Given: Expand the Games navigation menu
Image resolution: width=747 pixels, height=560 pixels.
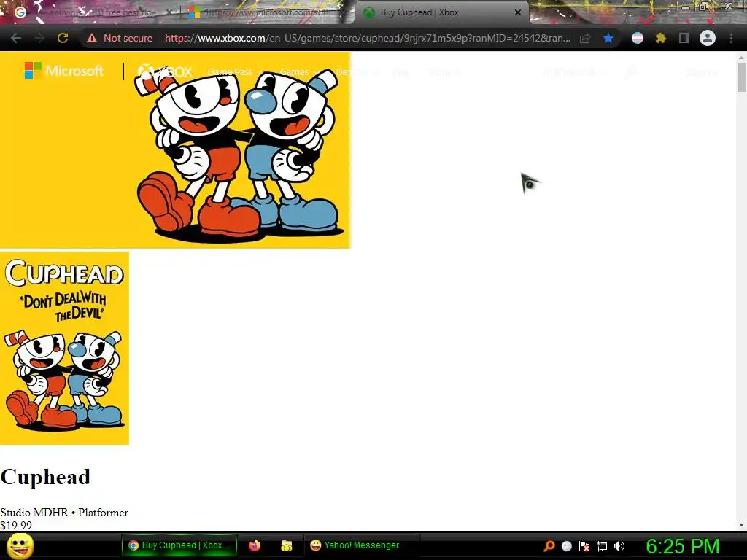Looking at the screenshot, I should (x=299, y=72).
